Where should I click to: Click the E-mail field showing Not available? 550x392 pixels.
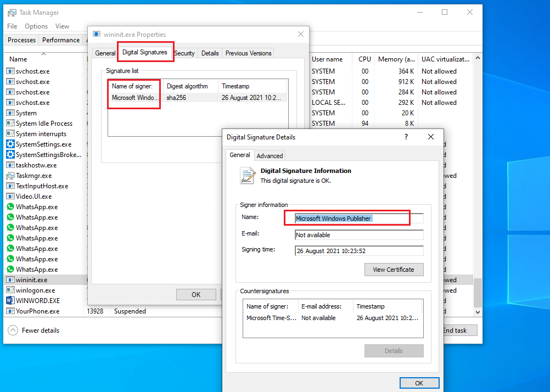point(359,235)
